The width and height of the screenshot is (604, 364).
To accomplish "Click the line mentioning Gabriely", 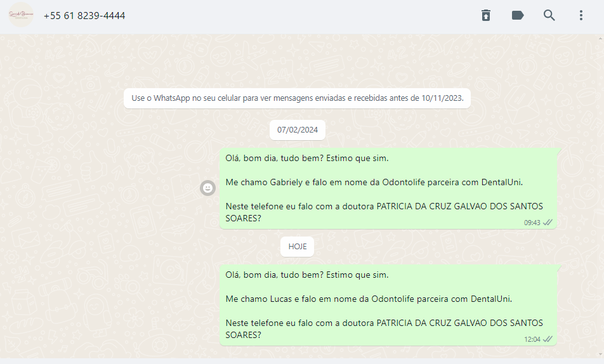I will (x=374, y=182).
